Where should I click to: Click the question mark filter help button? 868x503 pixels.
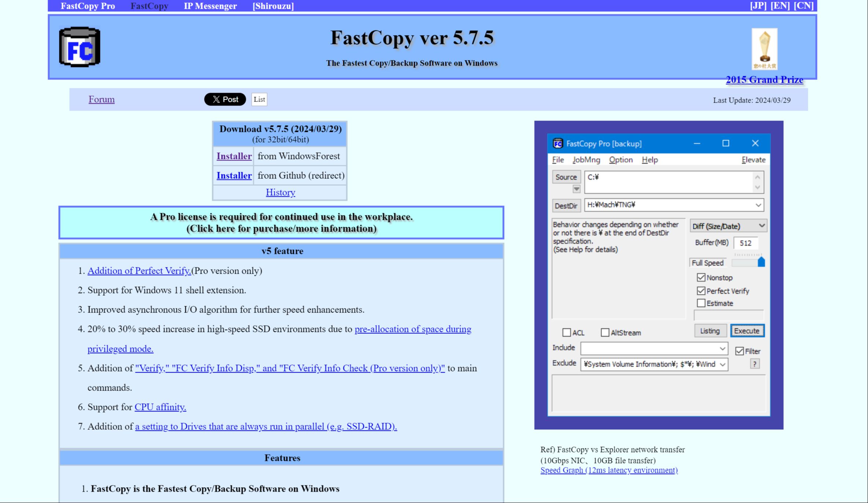[754, 364]
